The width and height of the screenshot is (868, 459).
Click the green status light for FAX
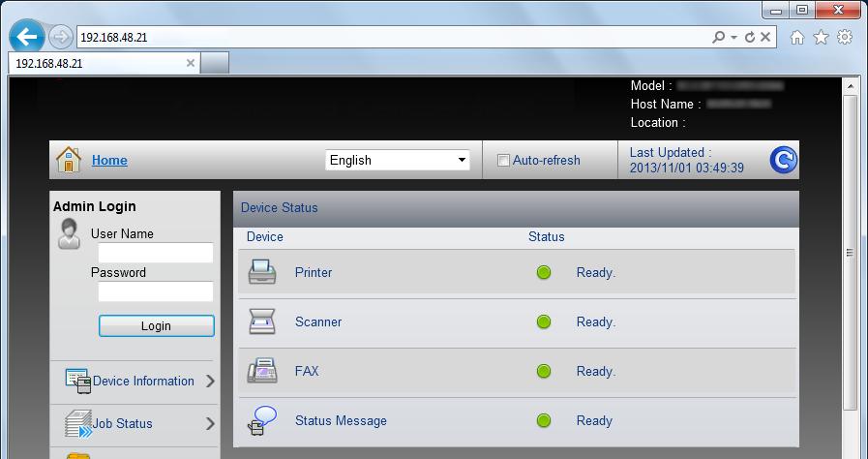pos(544,371)
